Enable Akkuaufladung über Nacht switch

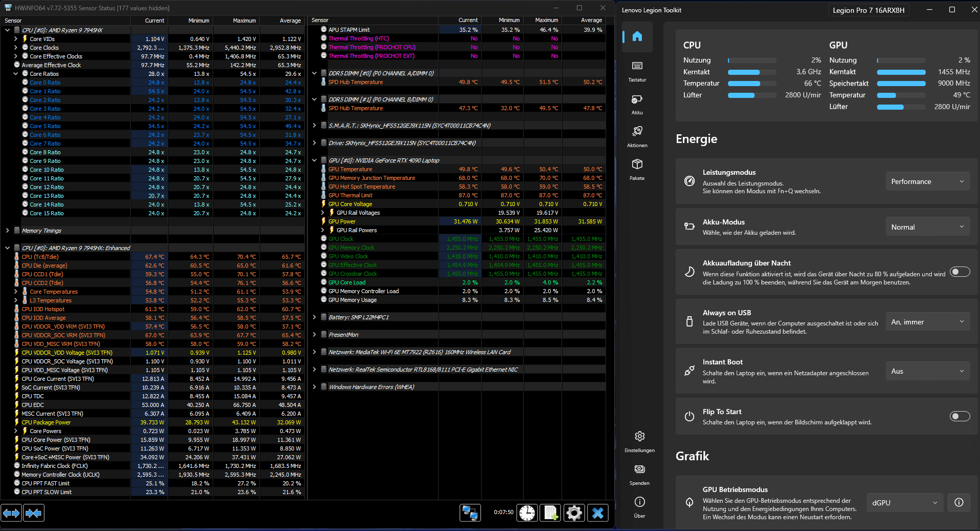960,272
